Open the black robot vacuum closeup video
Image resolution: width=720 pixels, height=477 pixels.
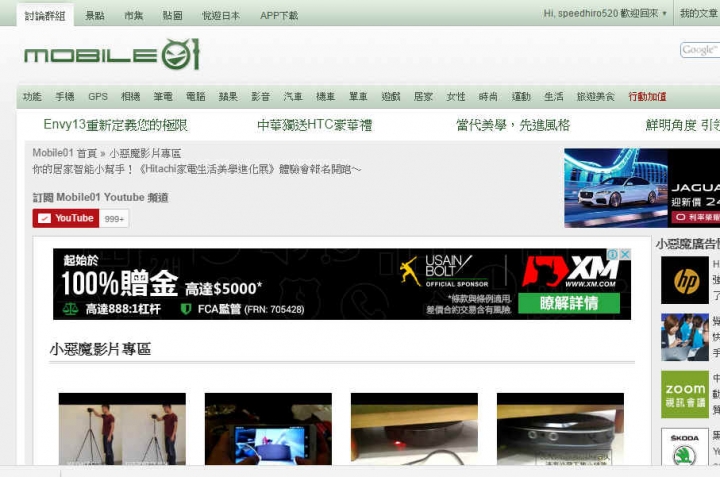(560, 429)
